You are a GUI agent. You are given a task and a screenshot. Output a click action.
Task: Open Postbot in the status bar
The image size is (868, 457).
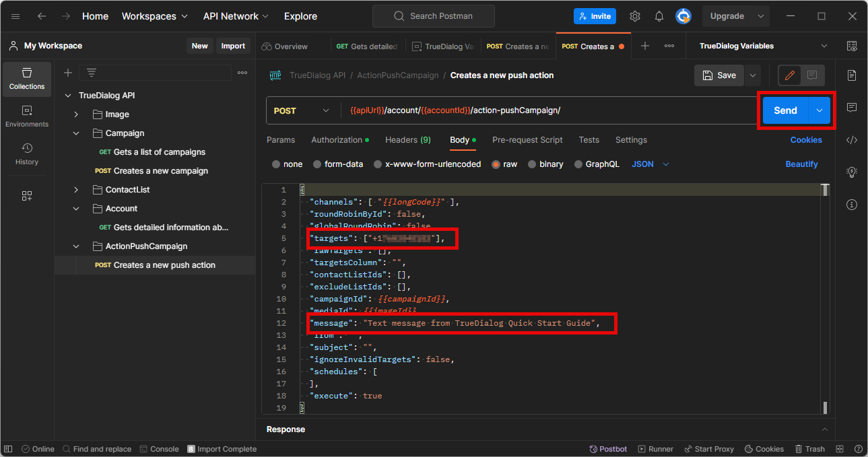pyautogui.click(x=608, y=449)
